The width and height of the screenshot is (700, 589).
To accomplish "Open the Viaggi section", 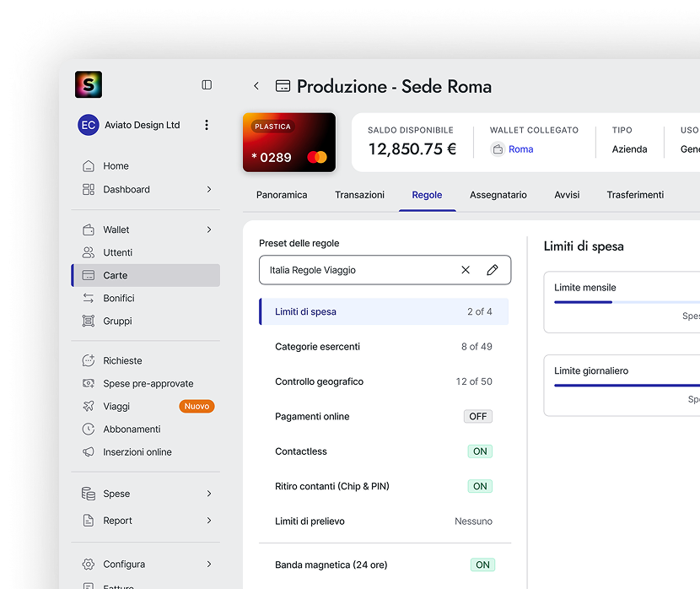I will pos(116,407).
